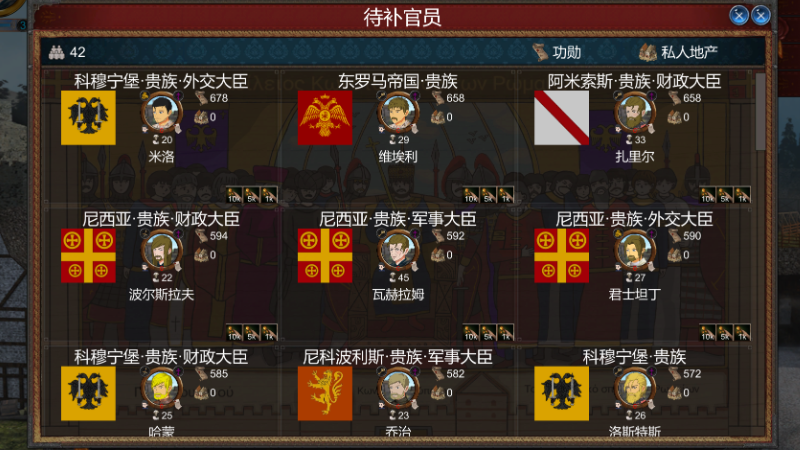Image resolution: width=800 pixels, height=450 pixels.
Task: Click the 10k gift icon under 米洛
Action: [x=234, y=195]
